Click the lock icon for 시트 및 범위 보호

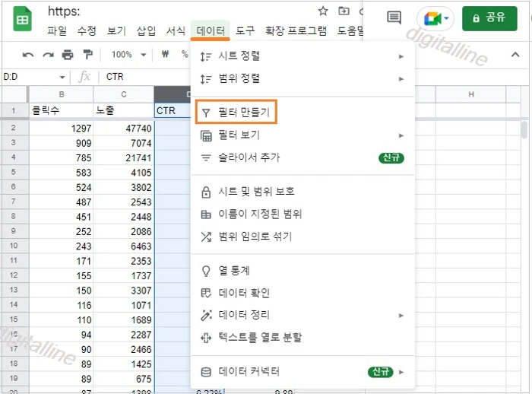(206, 192)
